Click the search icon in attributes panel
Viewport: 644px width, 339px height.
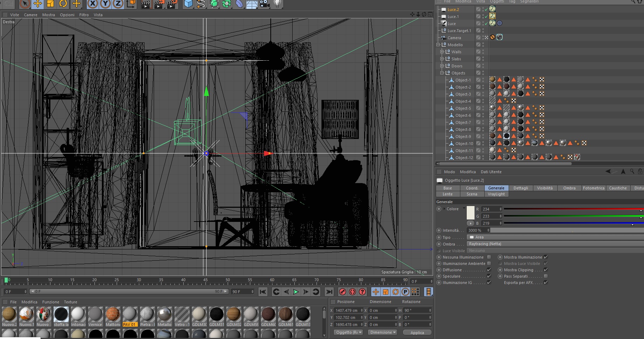coord(632,171)
